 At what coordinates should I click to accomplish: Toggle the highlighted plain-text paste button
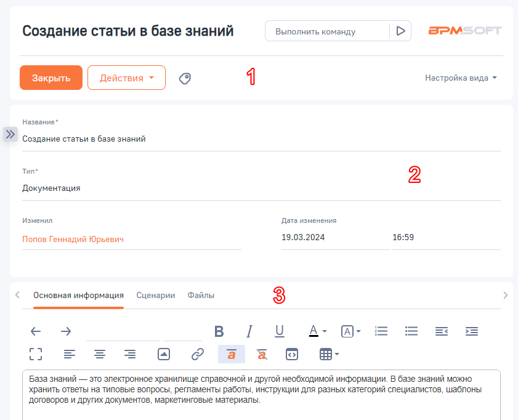tap(232, 354)
